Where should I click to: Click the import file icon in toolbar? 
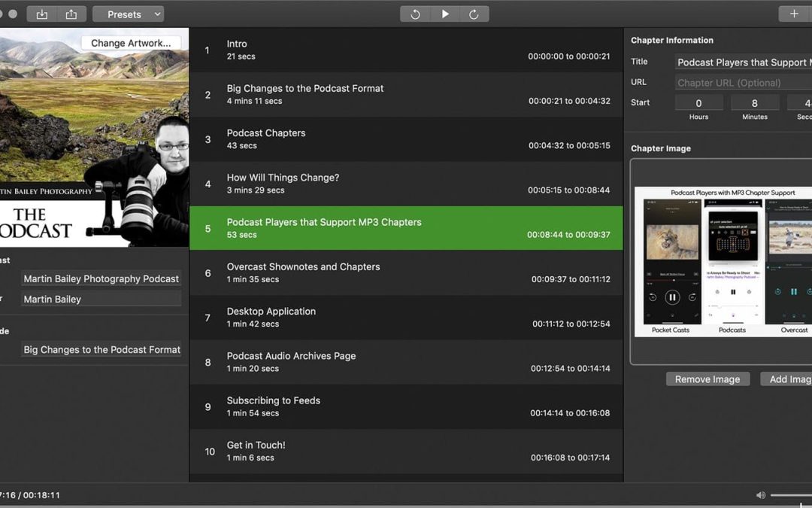point(41,14)
